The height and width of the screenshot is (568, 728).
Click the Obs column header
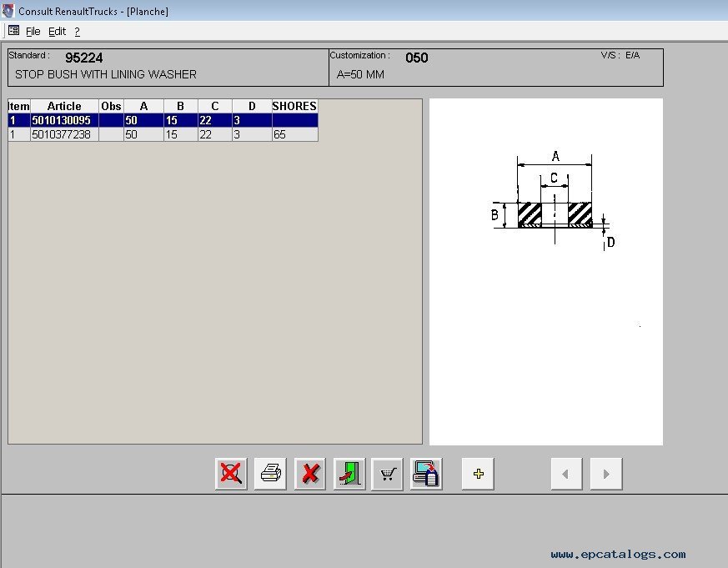(x=111, y=106)
